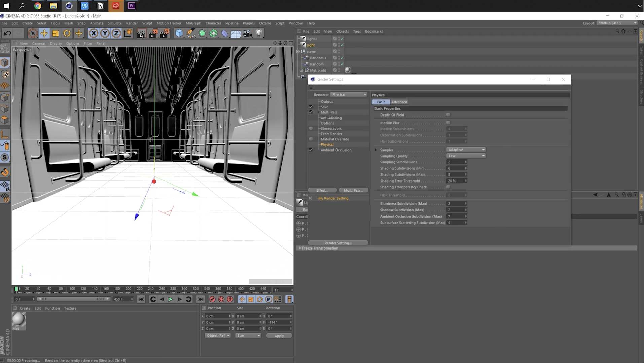Screen dimensions: 644x363
Task: Open the Cube primitive icon
Action: 179,33
